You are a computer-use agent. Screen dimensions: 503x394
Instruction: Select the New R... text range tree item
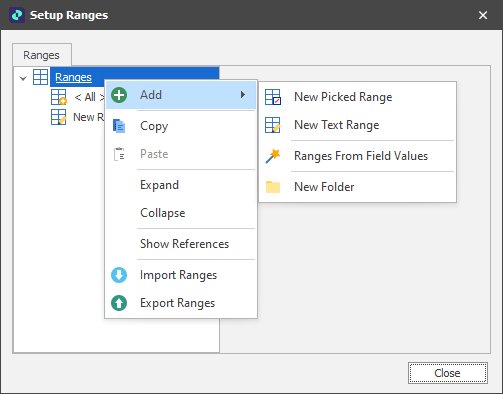pos(78,117)
